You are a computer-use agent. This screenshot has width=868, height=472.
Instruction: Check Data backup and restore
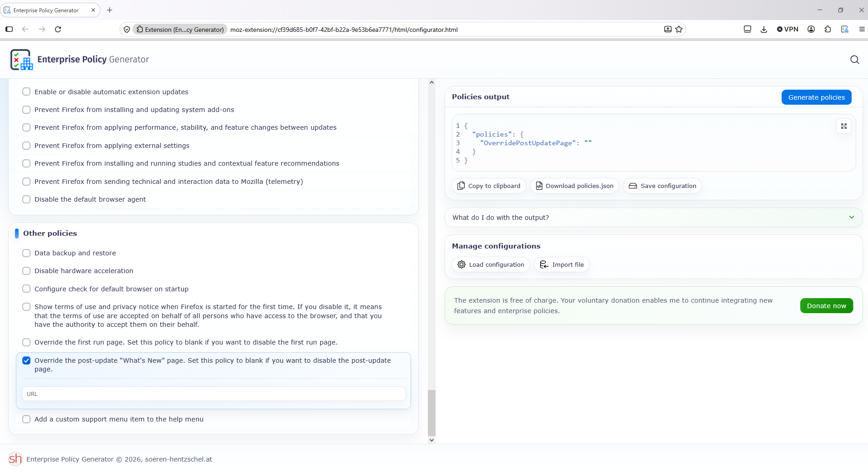[26, 253]
